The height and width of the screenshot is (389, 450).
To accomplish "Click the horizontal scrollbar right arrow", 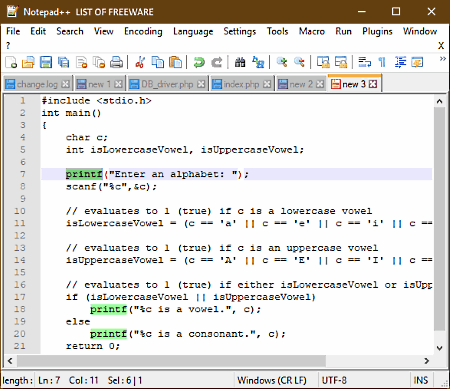I will tap(426, 361).
